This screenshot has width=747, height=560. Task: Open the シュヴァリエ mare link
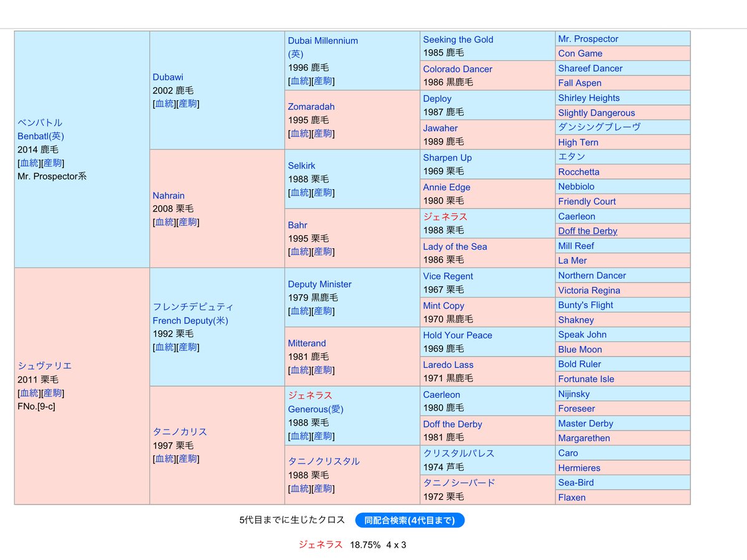(x=44, y=366)
